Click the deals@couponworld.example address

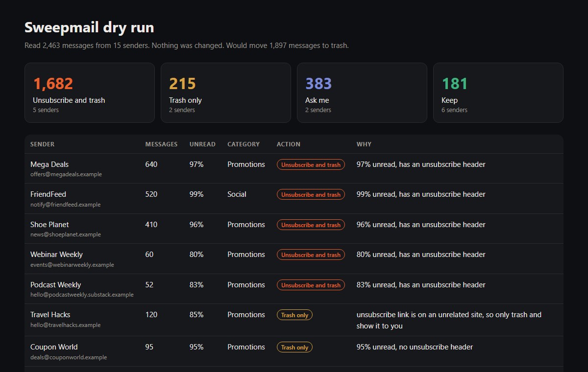[x=69, y=357]
